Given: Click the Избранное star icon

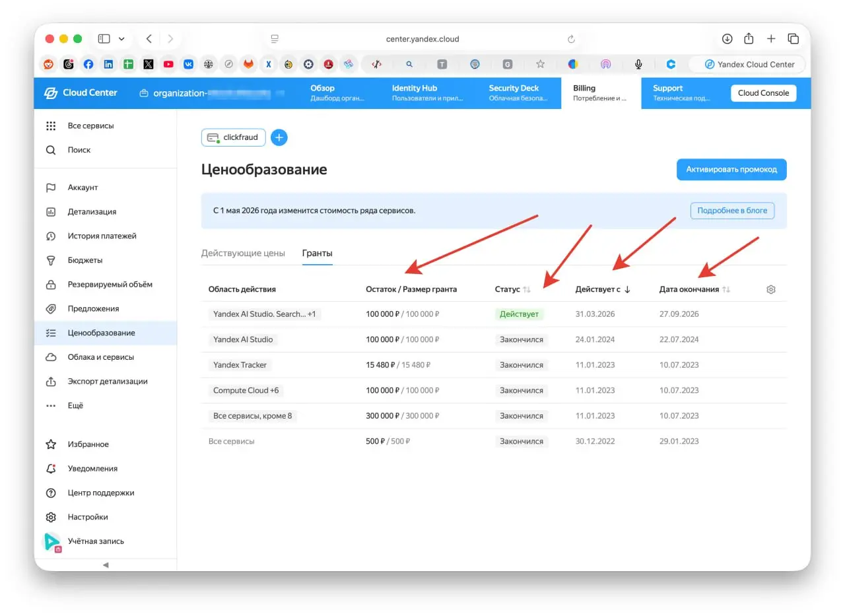Looking at the screenshot, I should 51,444.
